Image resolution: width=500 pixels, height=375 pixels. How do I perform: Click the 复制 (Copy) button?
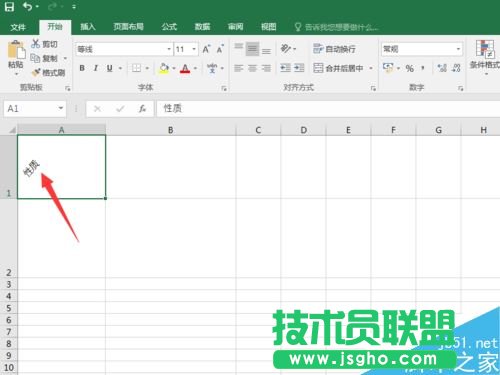(45, 58)
